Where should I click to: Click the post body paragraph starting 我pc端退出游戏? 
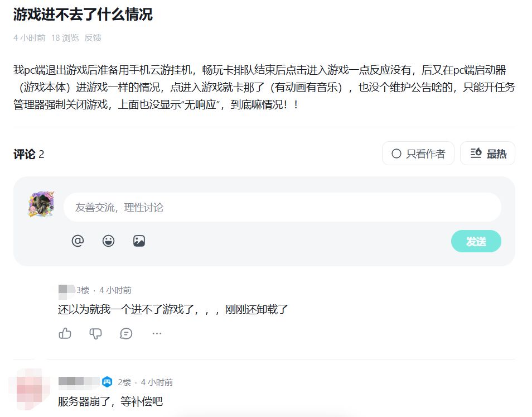264,87
